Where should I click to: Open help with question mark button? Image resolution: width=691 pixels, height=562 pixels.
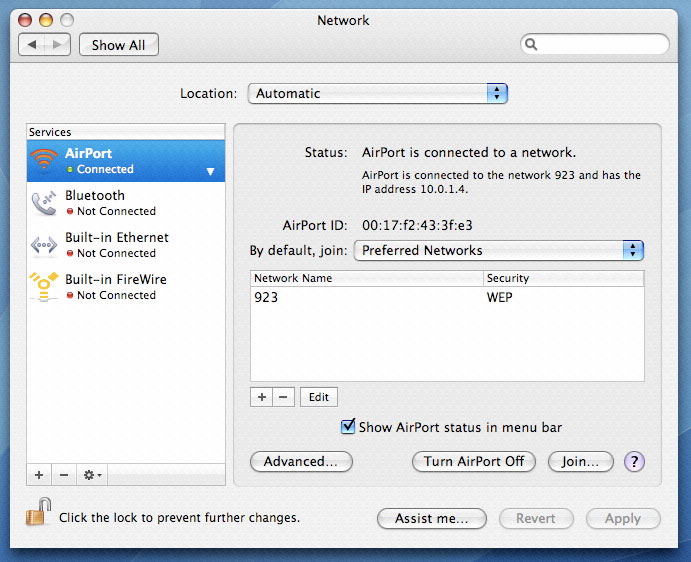(634, 462)
